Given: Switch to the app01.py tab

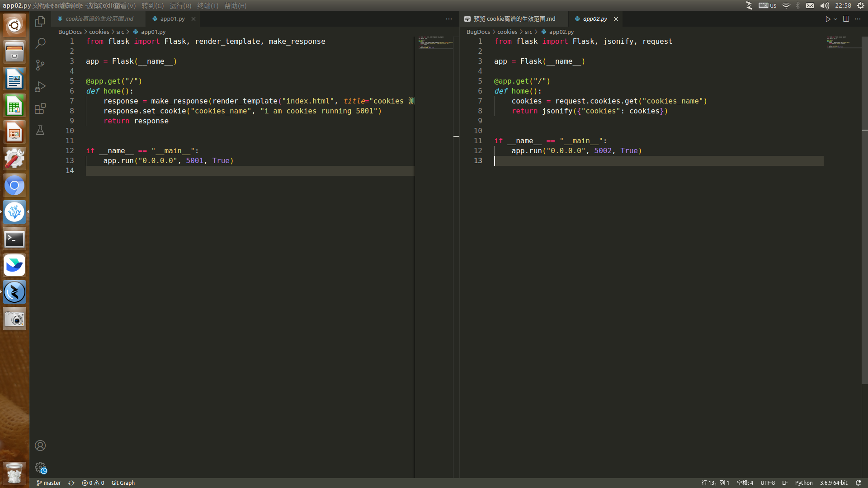Looking at the screenshot, I should pyautogui.click(x=172, y=19).
